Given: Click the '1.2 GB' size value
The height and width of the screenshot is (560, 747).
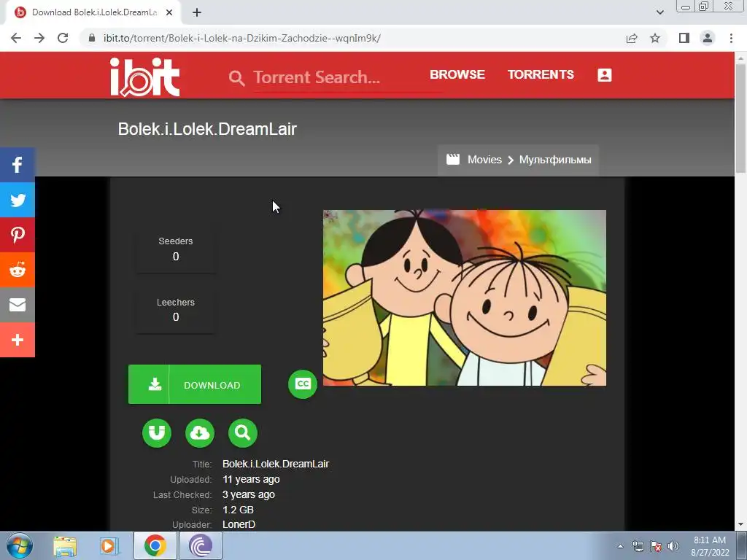Looking at the screenshot, I should coord(238,510).
